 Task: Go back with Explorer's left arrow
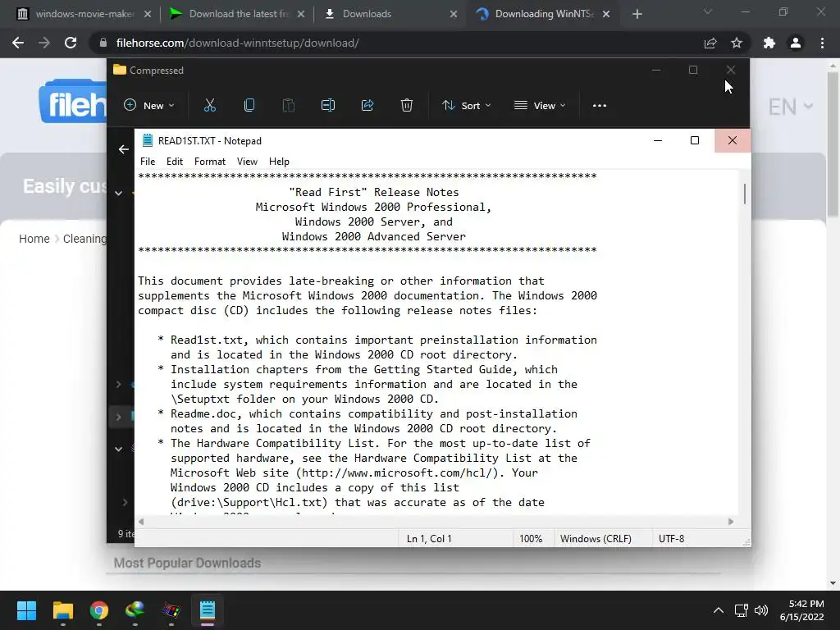(x=124, y=149)
